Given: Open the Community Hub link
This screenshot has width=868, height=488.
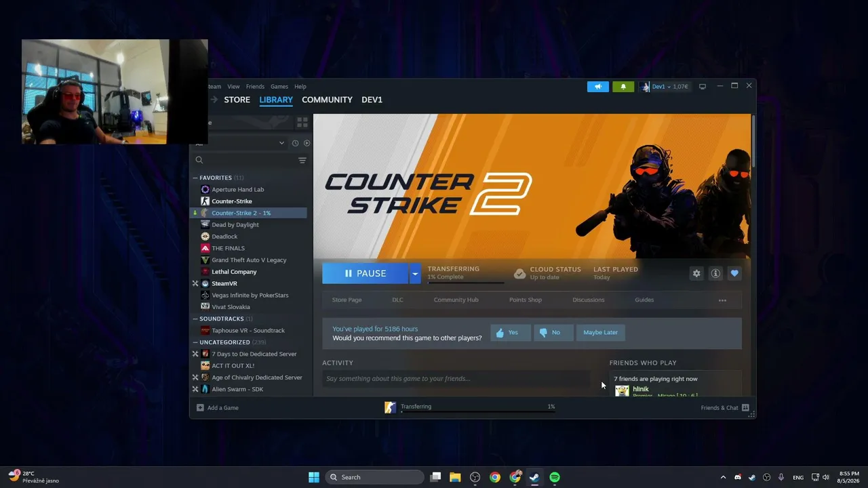Looking at the screenshot, I should pyautogui.click(x=456, y=300).
